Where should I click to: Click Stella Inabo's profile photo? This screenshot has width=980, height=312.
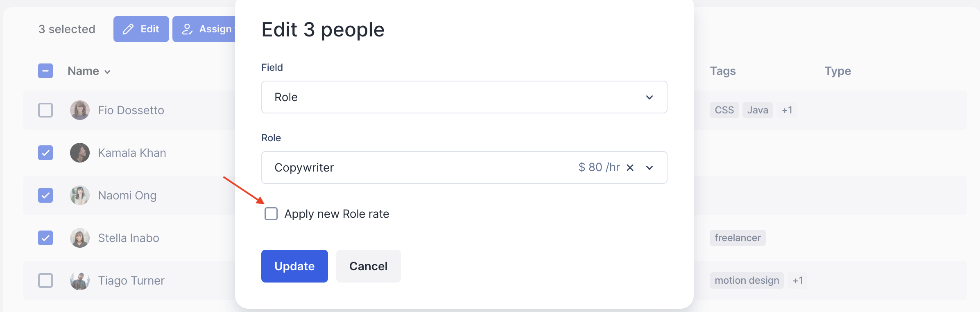point(80,238)
